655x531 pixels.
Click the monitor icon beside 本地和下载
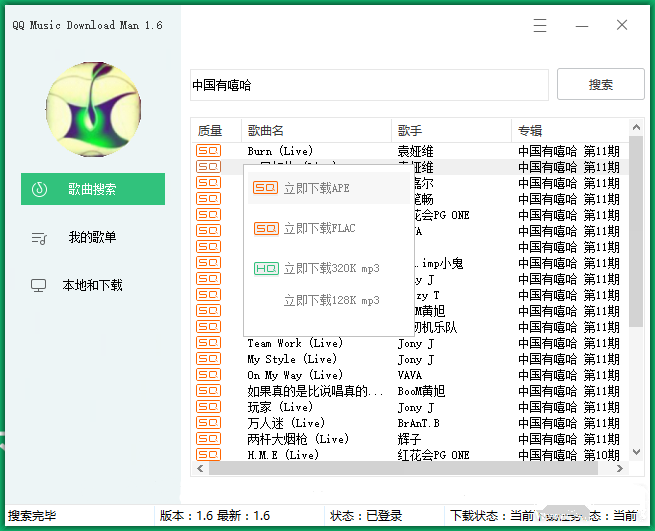38,286
